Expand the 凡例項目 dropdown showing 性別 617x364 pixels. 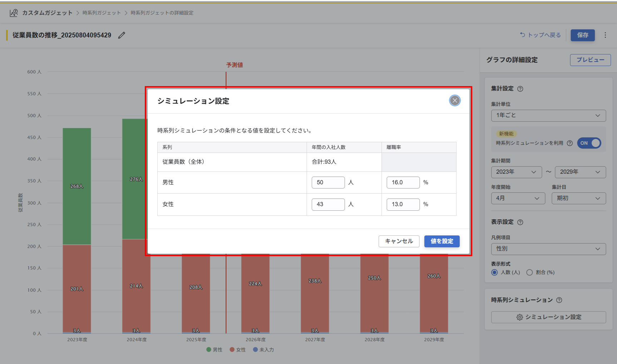(x=548, y=249)
